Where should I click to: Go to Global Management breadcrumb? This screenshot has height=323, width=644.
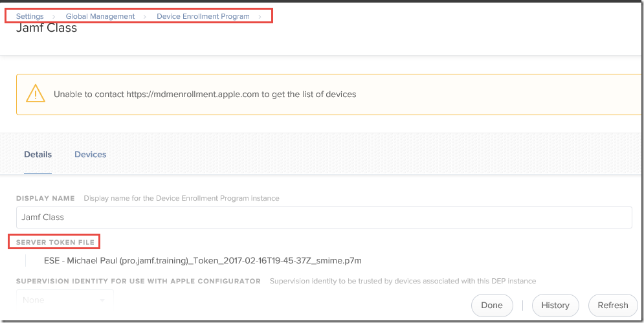100,16
